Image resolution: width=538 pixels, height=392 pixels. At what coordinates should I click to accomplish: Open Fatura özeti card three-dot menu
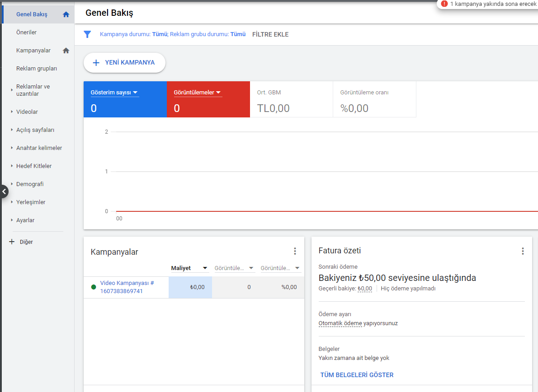point(523,251)
